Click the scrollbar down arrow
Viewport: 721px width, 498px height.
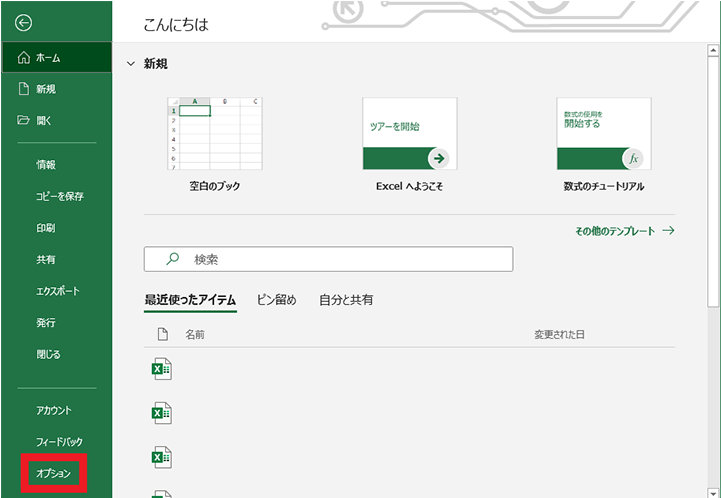pyautogui.click(x=713, y=492)
